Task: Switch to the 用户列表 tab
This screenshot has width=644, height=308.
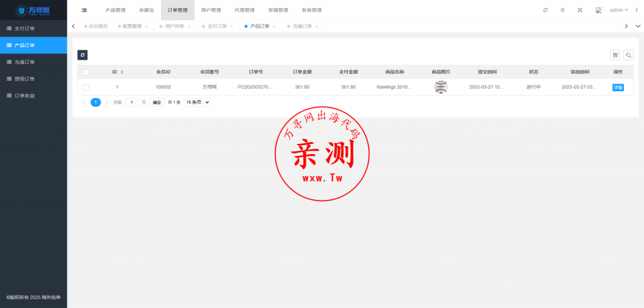Action: tap(175, 26)
